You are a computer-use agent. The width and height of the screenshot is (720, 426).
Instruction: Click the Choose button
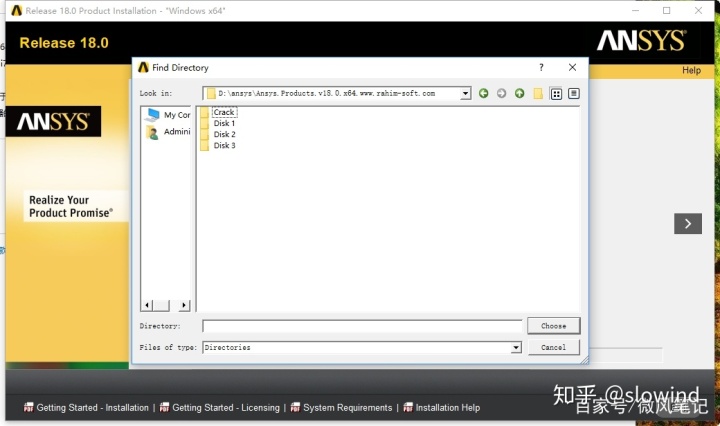(x=553, y=326)
